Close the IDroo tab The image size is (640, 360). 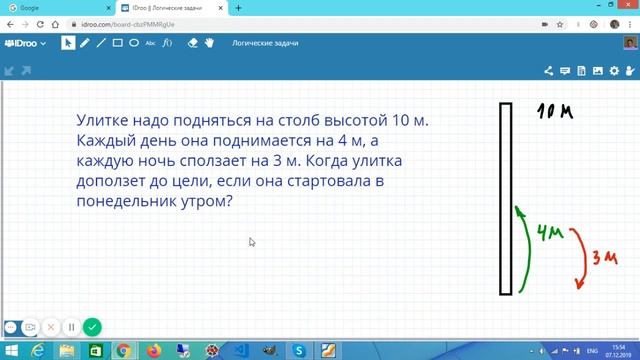(220, 8)
